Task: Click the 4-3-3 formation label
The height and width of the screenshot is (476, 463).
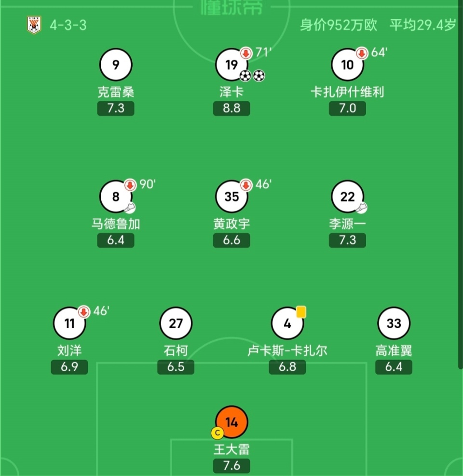Action: (x=68, y=25)
